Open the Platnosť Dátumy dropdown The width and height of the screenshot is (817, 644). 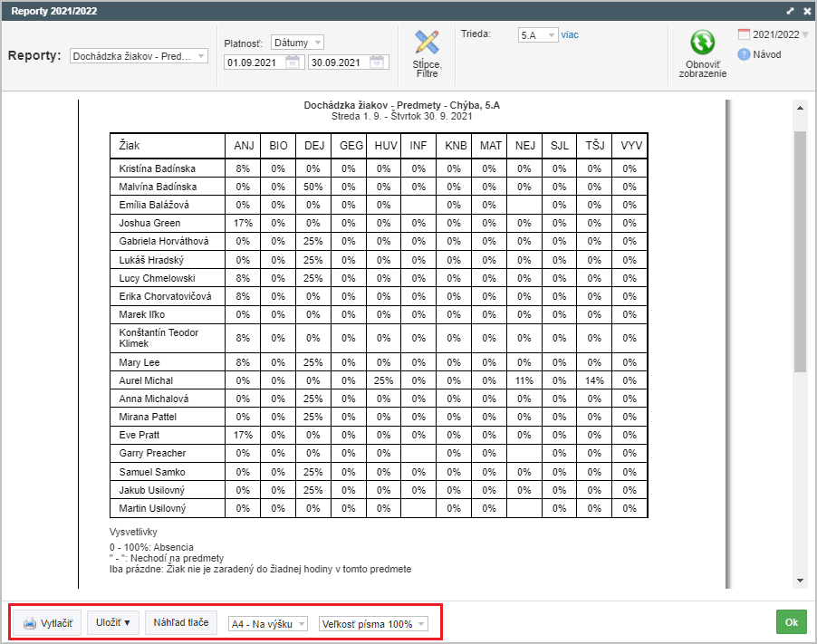(x=297, y=43)
